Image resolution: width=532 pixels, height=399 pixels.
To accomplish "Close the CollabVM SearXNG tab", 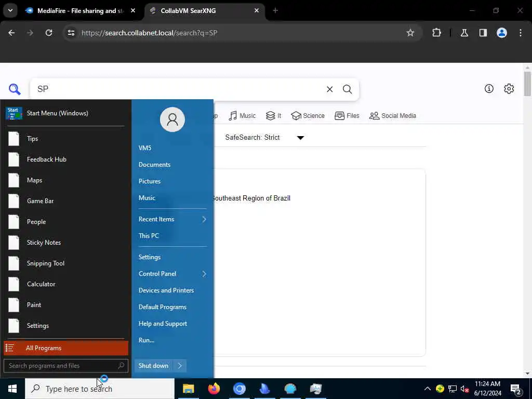I will (257, 10).
